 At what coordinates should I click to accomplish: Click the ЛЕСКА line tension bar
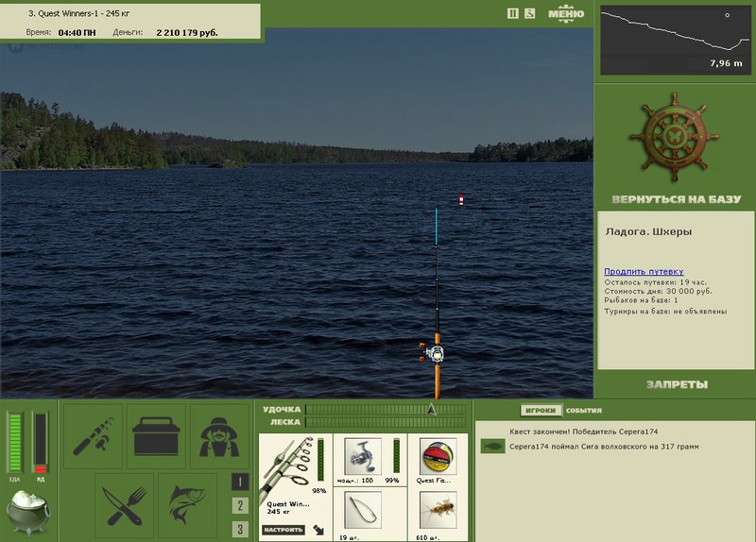click(386, 422)
